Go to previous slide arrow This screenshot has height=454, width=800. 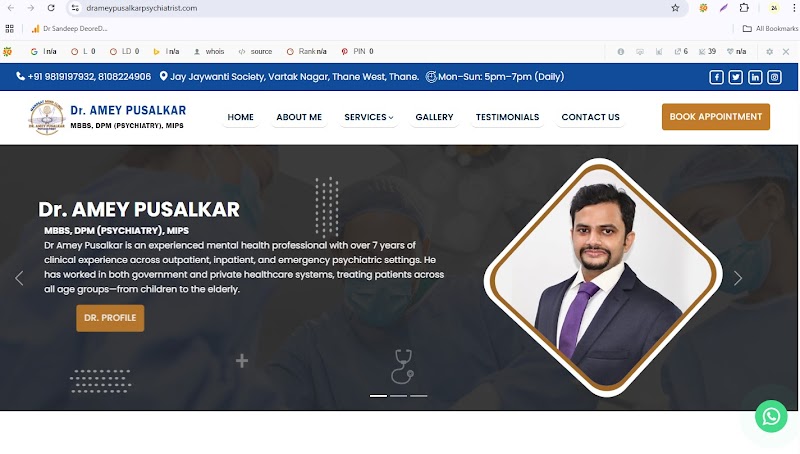[19, 278]
